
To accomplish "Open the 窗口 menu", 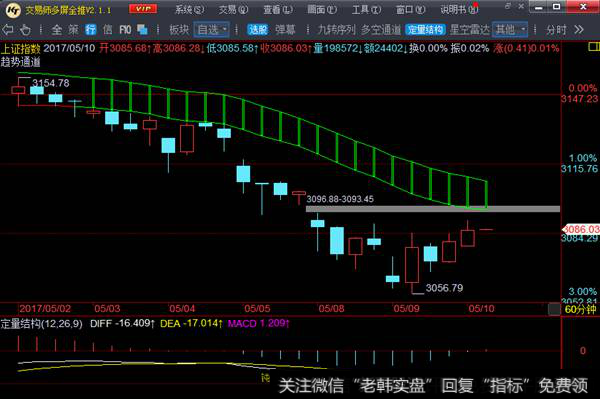I will point(410,10).
